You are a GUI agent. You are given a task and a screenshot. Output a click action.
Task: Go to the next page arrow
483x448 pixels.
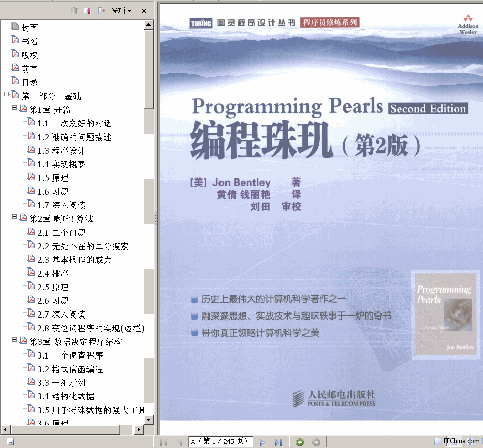[262, 442]
